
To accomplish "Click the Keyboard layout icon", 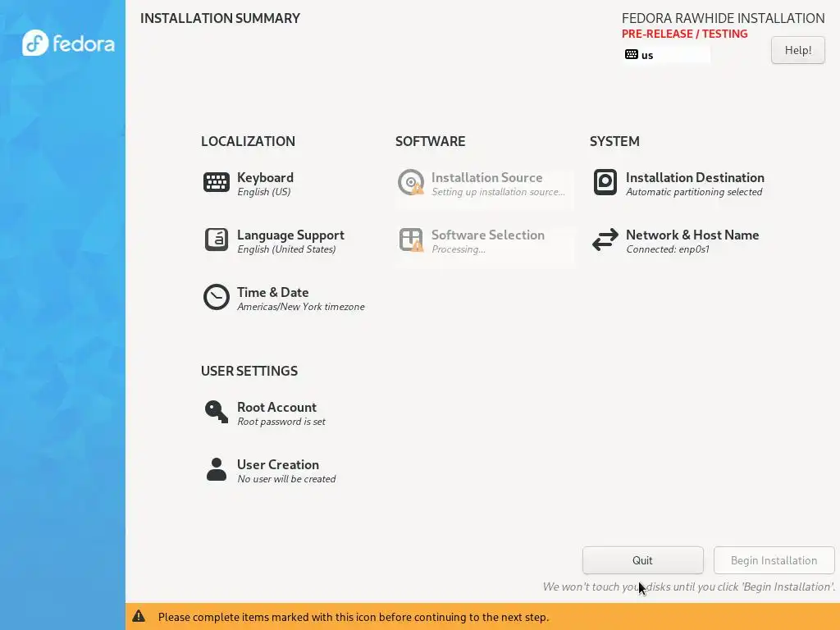I will [217, 182].
